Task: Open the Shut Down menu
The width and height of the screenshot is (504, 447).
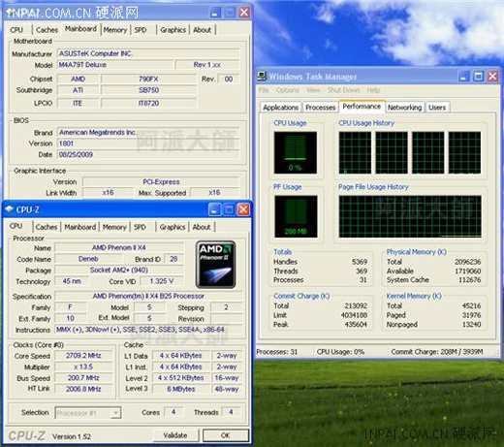Action: coord(343,90)
